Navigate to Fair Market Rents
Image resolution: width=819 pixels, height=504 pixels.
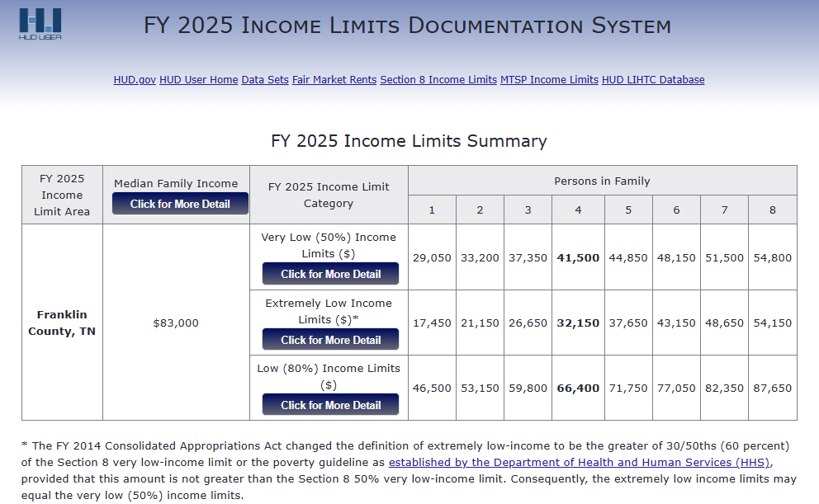pyautogui.click(x=334, y=80)
